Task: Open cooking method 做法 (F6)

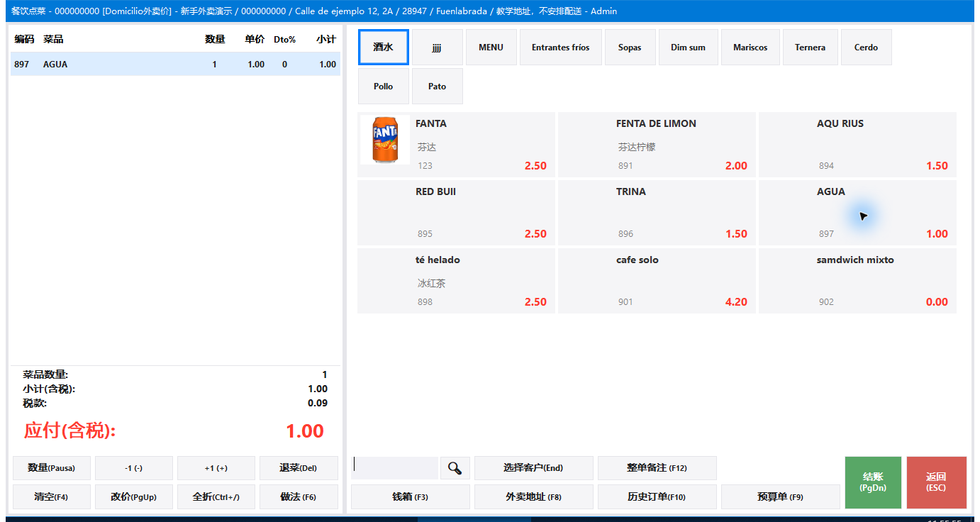Action: [299, 497]
